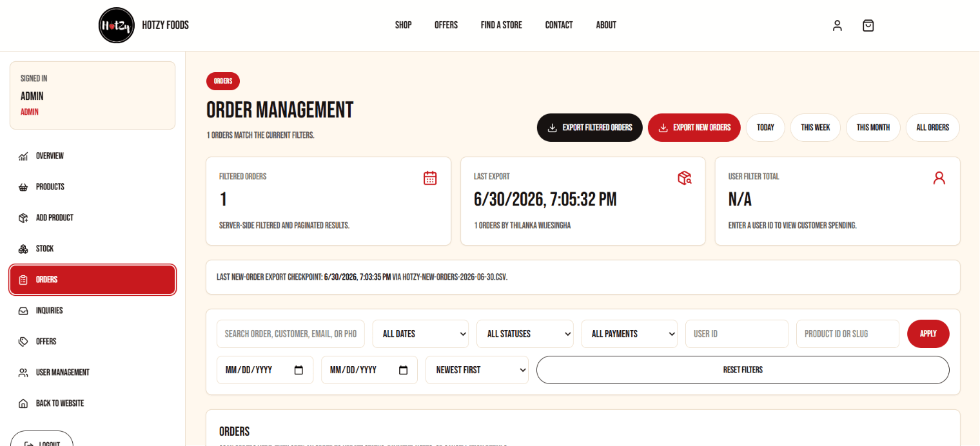Click the Back to Website home icon
This screenshot has height=446, width=980.
point(23,403)
